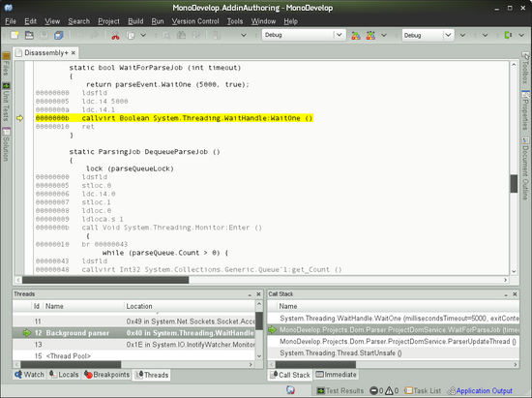Screen dimensions: 532x398
Task: Switch to the Watch pad tab
Action: (30, 375)
